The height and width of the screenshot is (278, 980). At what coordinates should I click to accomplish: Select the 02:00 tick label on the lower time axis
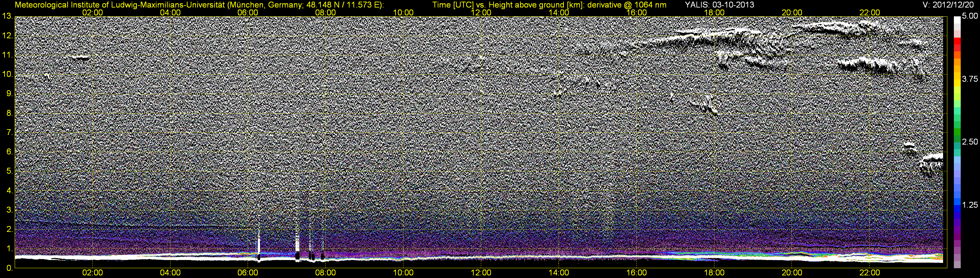92,273
